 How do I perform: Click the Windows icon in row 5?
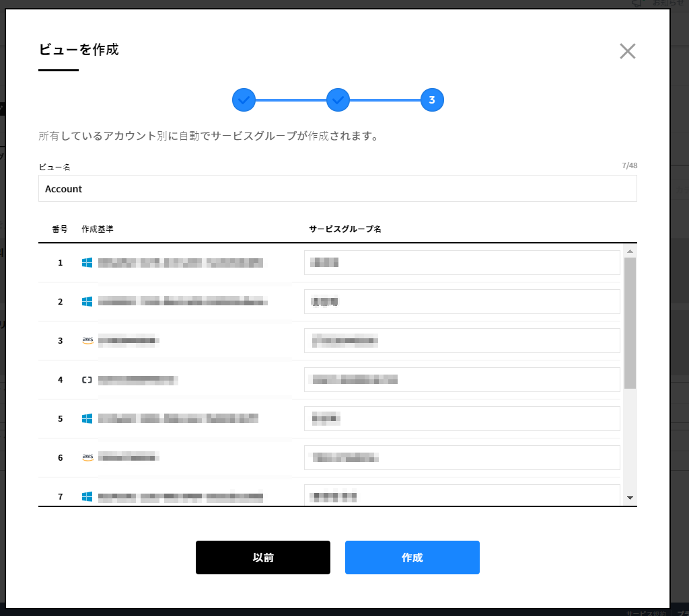click(87, 418)
